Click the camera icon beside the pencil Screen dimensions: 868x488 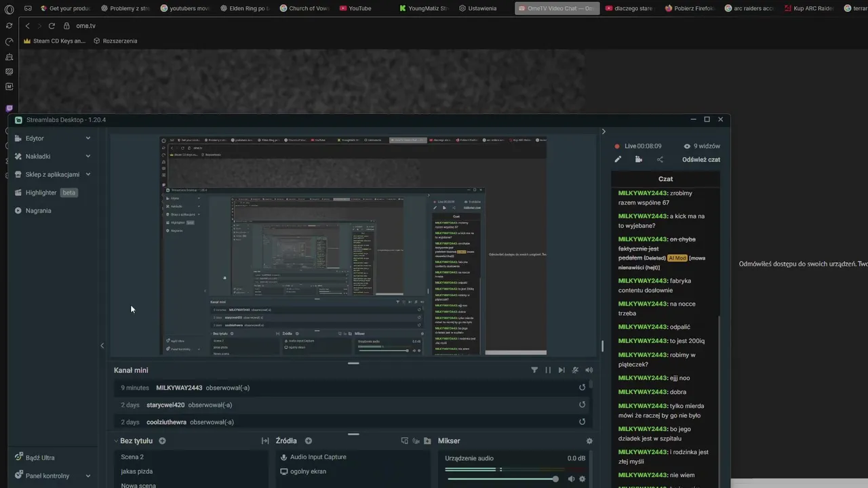639,159
